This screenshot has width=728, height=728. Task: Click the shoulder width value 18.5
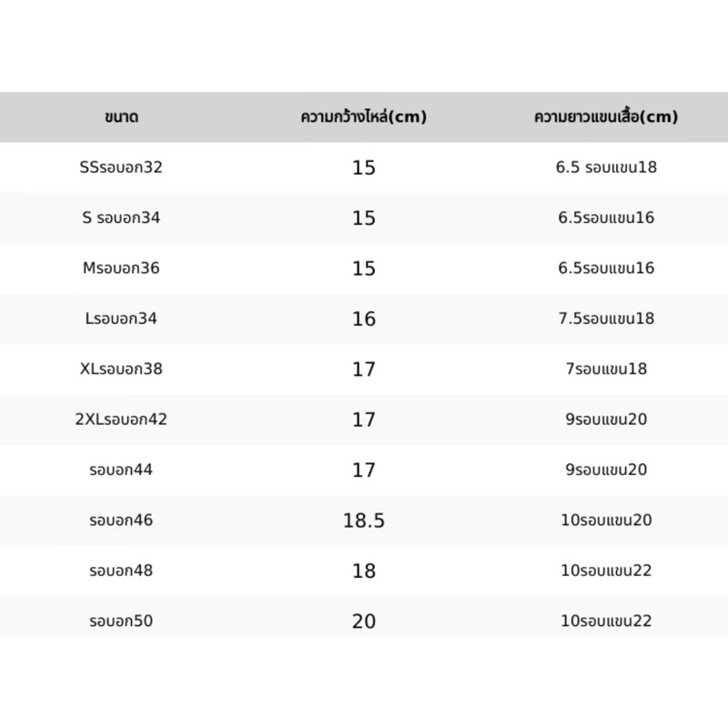click(364, 521)
